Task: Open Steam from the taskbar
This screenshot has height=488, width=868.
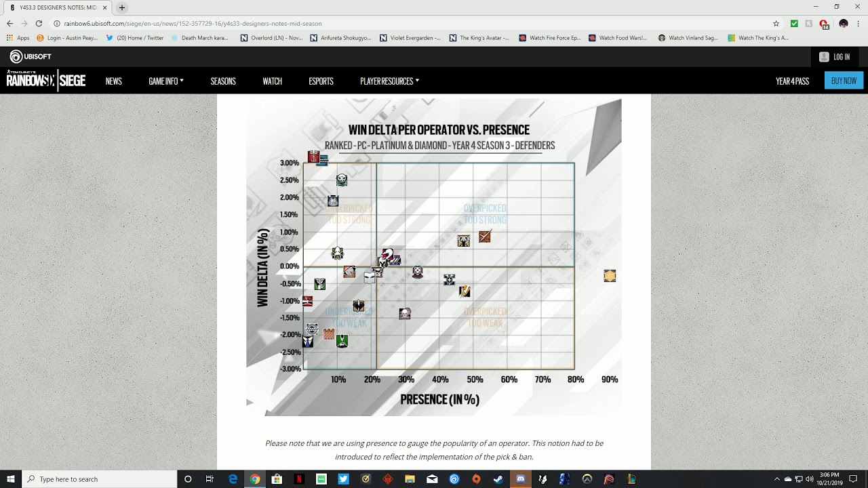Action: (498, 479)
